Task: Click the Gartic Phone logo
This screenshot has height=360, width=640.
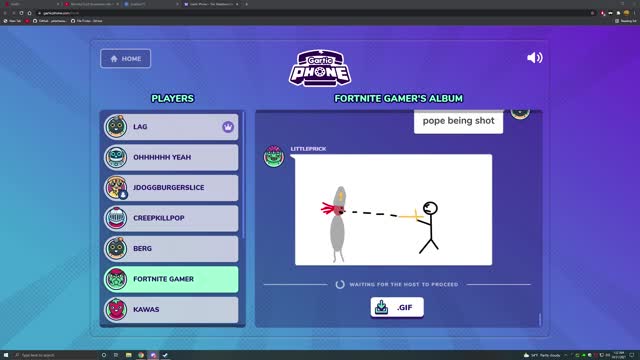Action: pos(320,69)
